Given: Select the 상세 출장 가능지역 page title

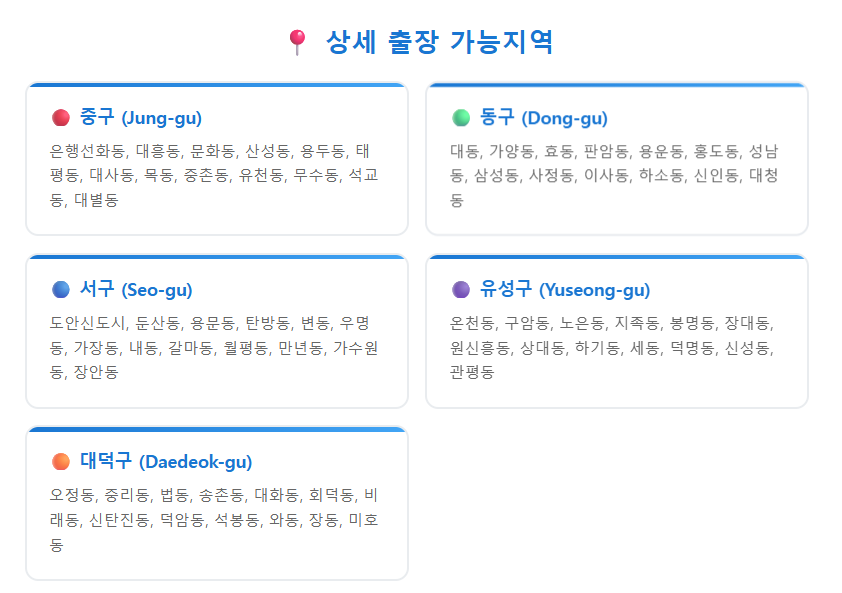Looking at the screenshot, I should point(439,42).
